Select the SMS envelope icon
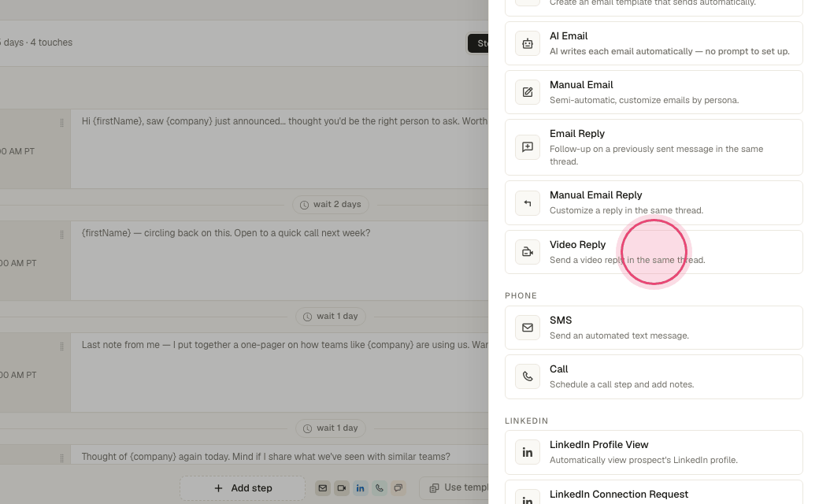Viewport: 819px width, 504px height. [x=528, y=328]
